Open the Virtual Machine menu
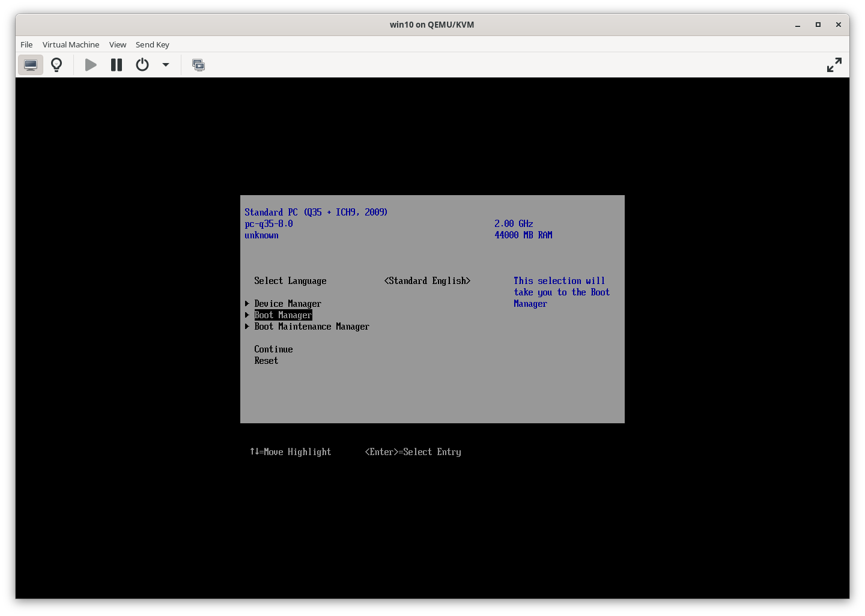The width and height of the screenshot is (865, 616). pyautogui.click(x=71, y=44)
